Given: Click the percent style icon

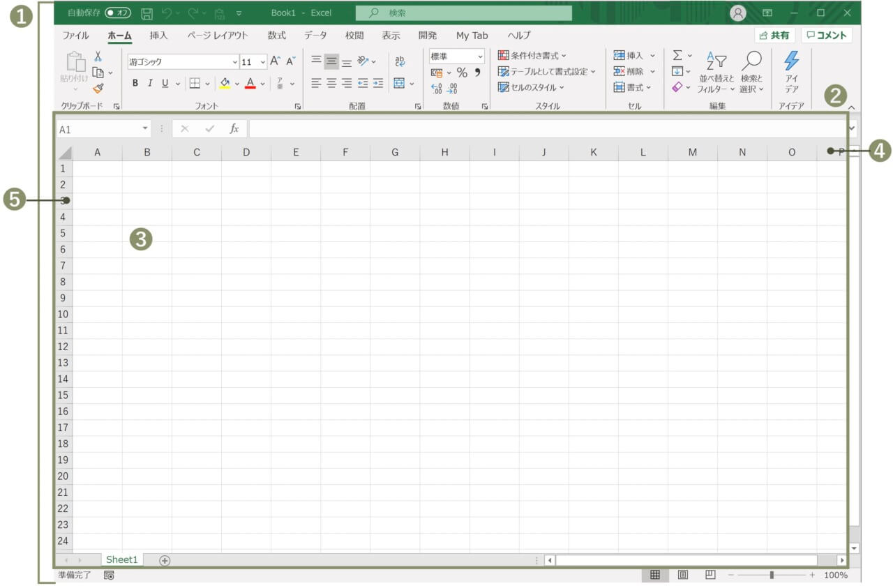Looking at the screenshot, I should tap(462, 73).
